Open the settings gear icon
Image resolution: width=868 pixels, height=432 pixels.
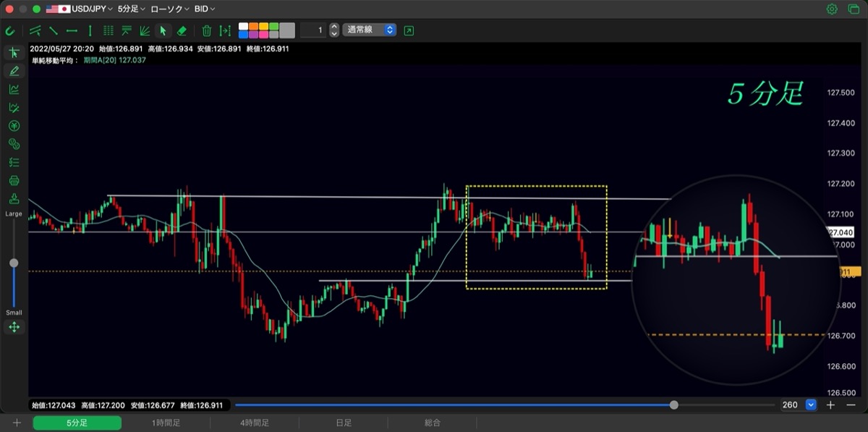point(832,9)
